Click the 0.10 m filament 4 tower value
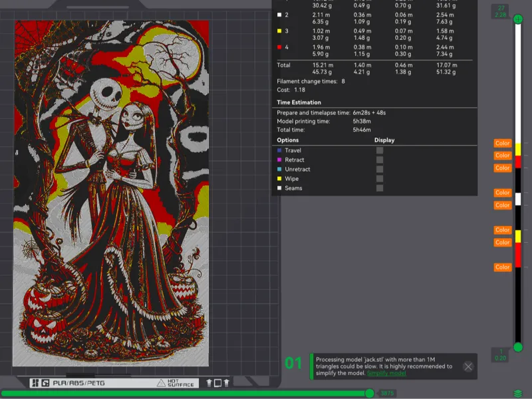 tap(404, 47)
